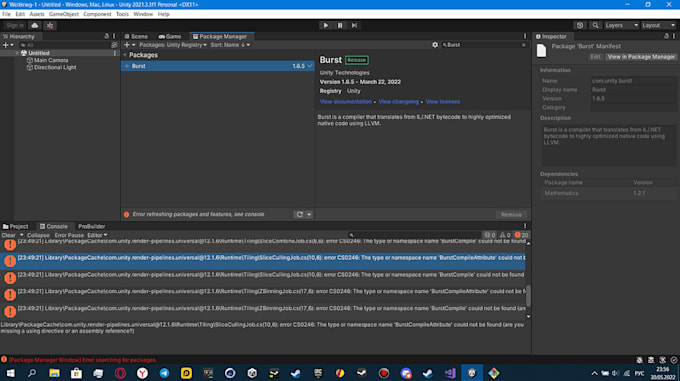Open the Layers dropdown

click(x=621, y=26)
